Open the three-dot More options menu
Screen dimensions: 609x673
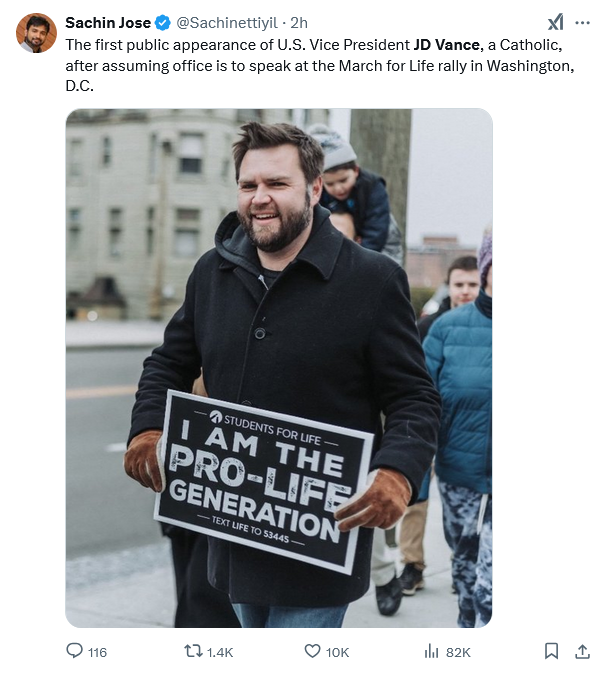click(582, 22)
